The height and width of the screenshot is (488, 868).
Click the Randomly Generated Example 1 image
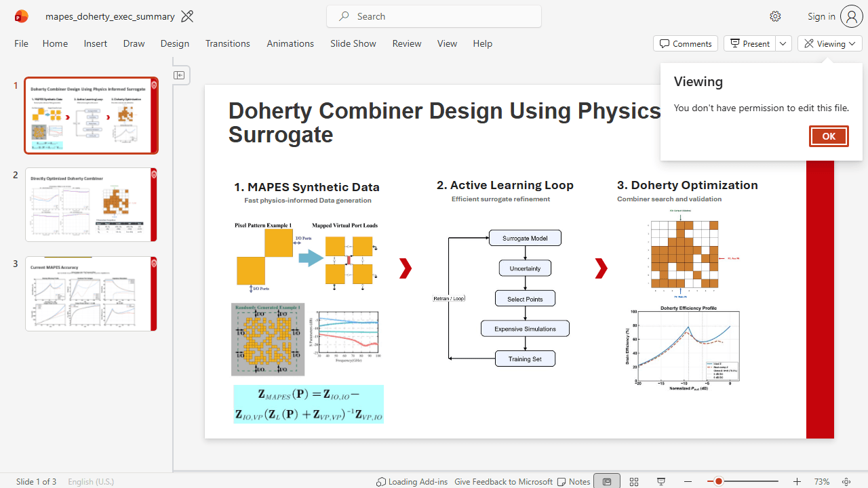click(x=268, y=340)
